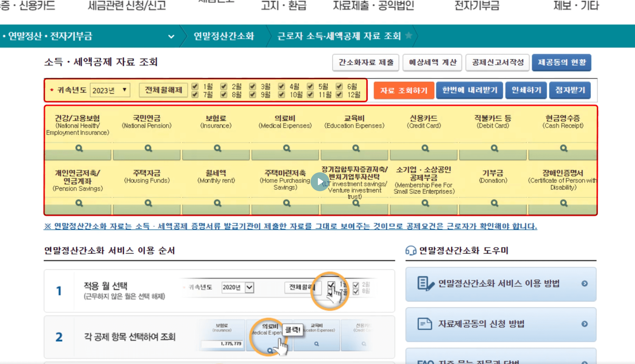The image size is (635, 364).
Task: Play the tutorial video
Action: (x=320, y=181)
